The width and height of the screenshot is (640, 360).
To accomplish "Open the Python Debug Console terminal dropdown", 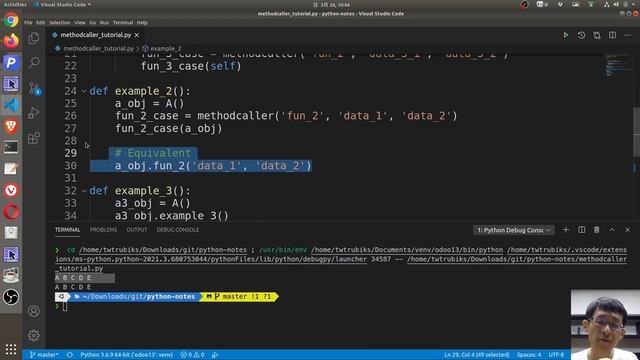I will point(513,230).
